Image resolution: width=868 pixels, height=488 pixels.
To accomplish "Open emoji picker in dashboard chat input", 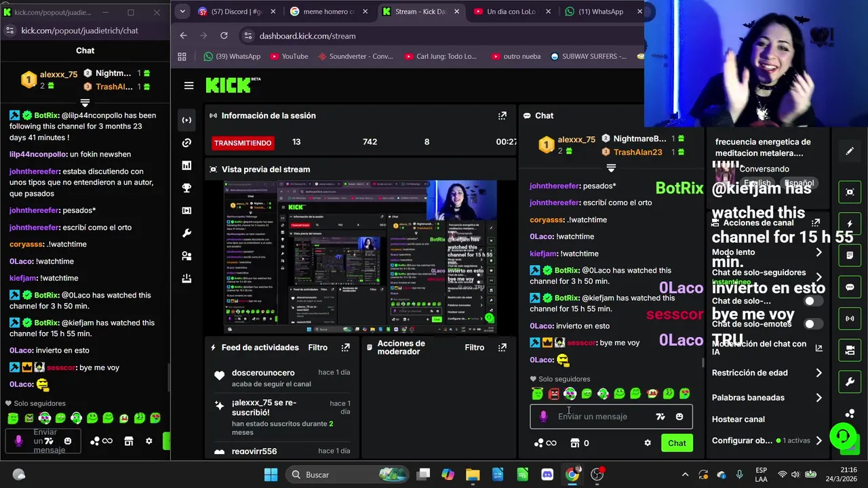I will 679,417.
